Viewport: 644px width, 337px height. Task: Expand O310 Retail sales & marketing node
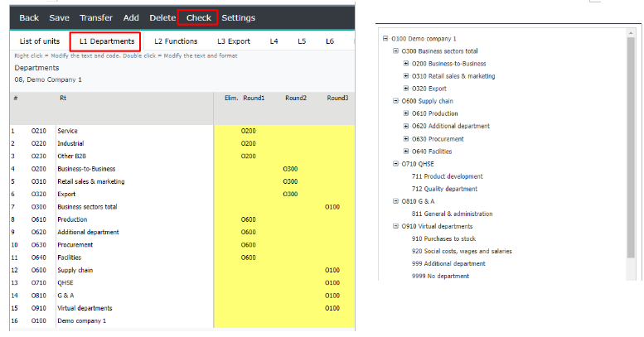(x=406, y=75)
